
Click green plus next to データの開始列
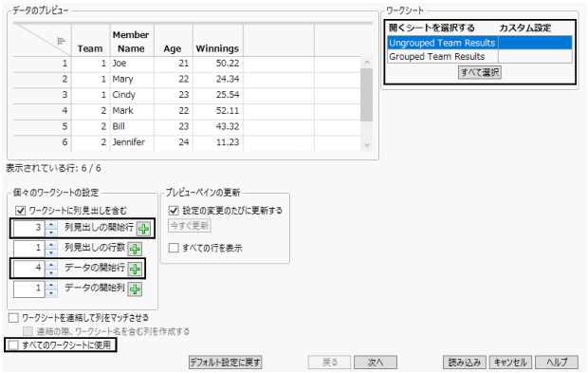coord(135,289)
